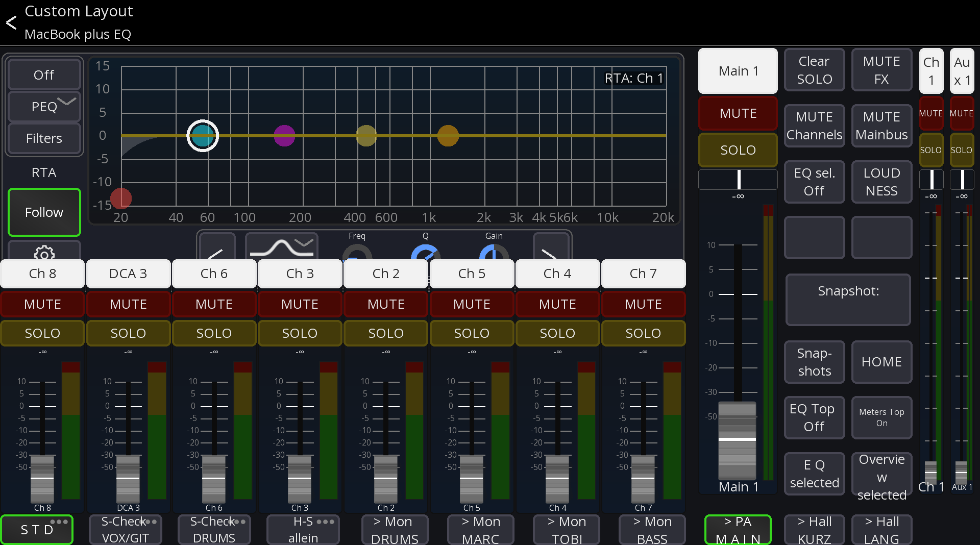
Task: Select the purple EQ band node
Action: point(284,136)
